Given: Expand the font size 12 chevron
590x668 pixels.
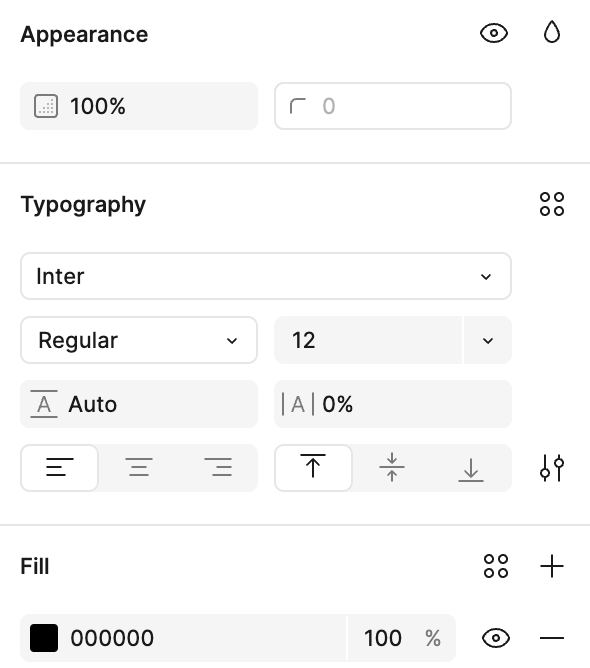Looking at the screenshot, I should (488, 340).
